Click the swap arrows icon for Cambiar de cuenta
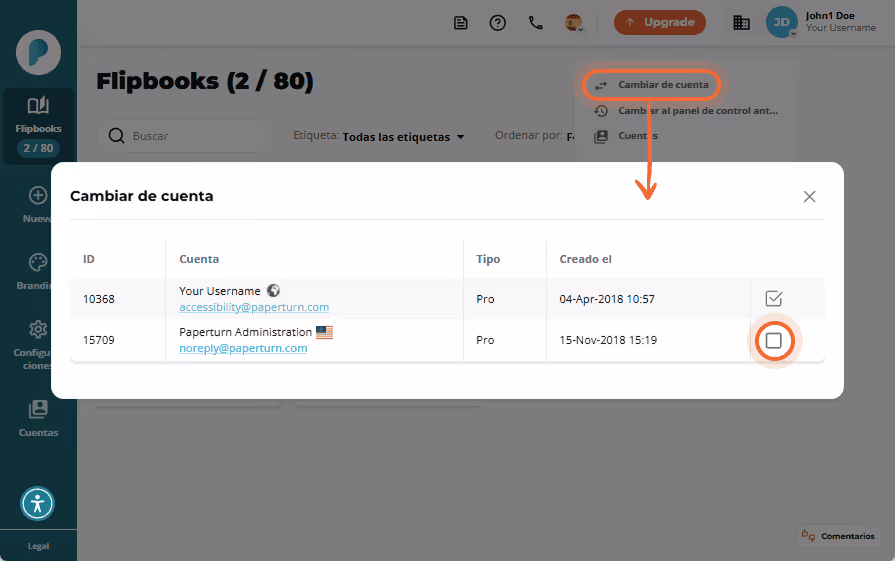The width and height of the screenshot is (895, 561). 601,86
